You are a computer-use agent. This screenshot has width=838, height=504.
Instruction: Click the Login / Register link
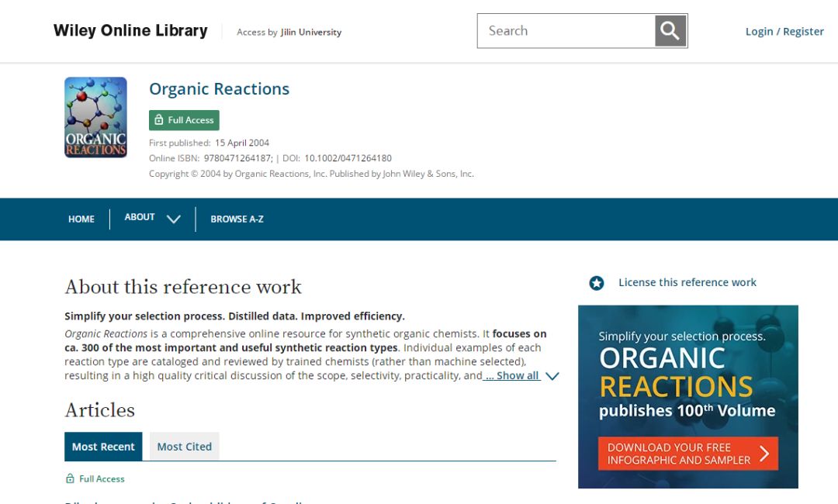(784, 31)
